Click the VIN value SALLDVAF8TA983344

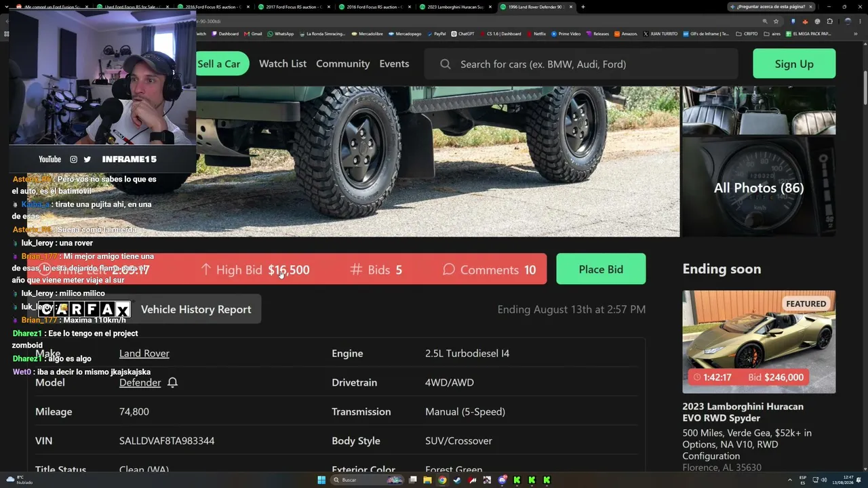click(x=167, y=441)
